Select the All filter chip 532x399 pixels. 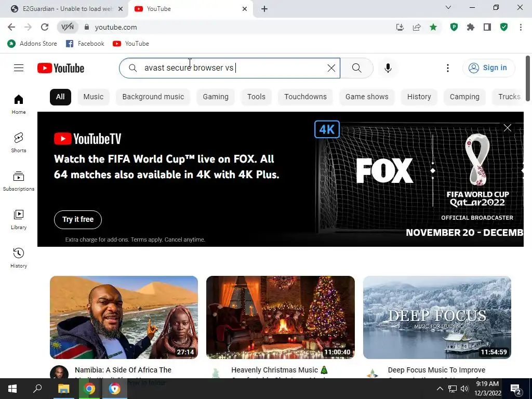coord(60,97)
